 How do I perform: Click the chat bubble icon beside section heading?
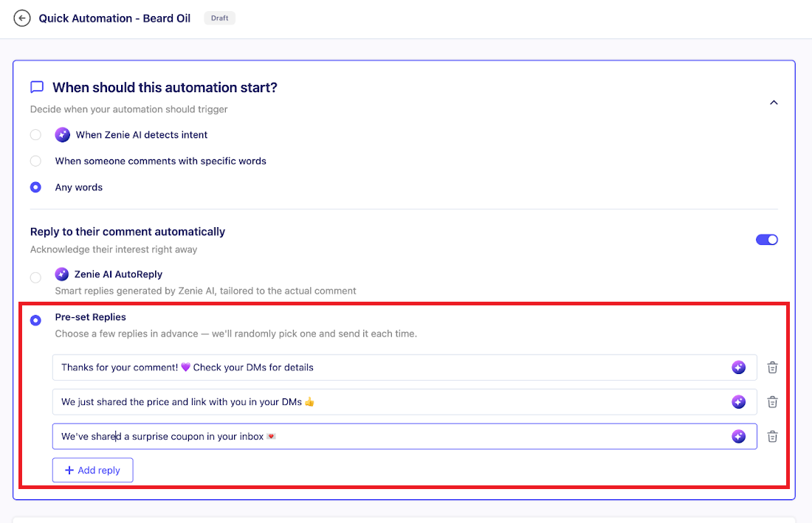tap(37, 87)
